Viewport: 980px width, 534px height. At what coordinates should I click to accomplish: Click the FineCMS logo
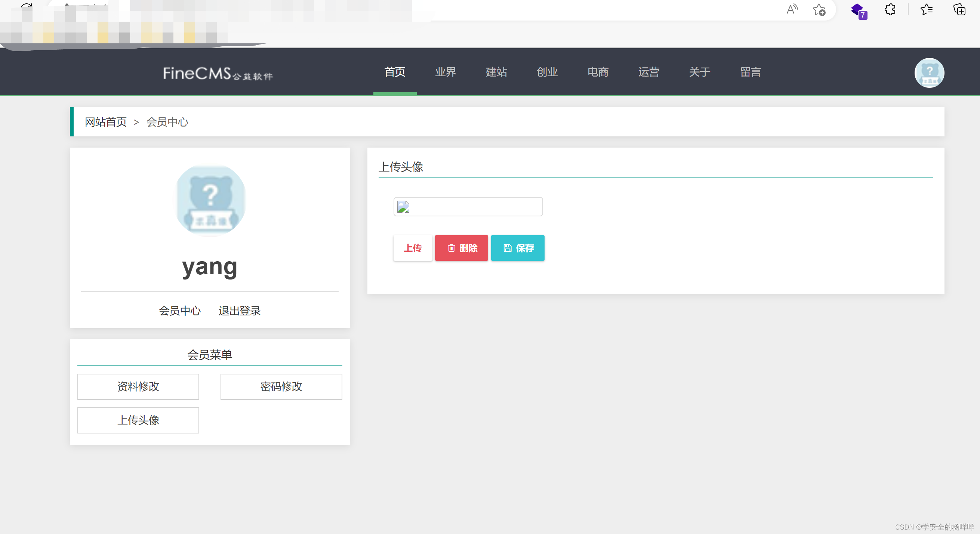click(218, 73)
